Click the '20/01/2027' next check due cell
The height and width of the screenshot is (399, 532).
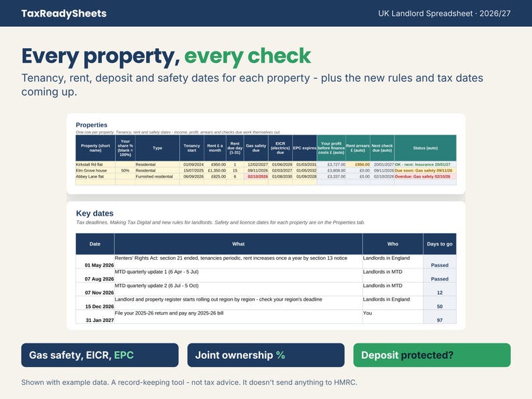pyautogui.click(x=382, y=165)
